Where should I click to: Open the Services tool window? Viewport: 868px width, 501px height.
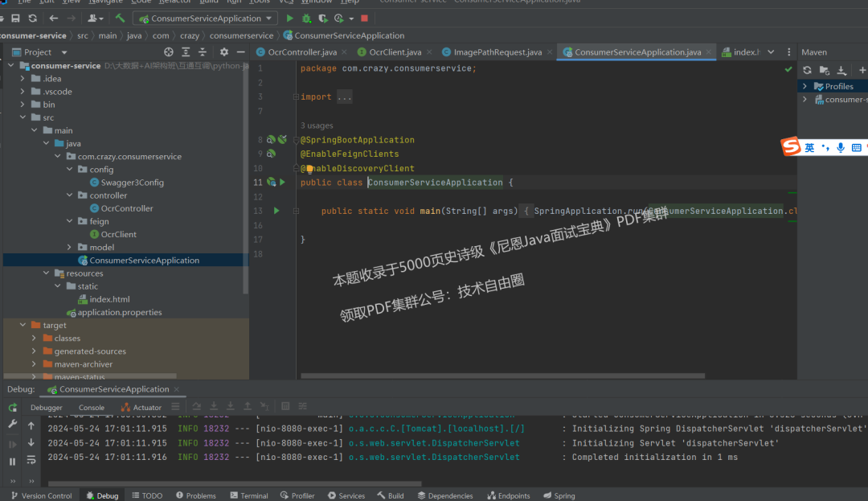click(346, 495)
